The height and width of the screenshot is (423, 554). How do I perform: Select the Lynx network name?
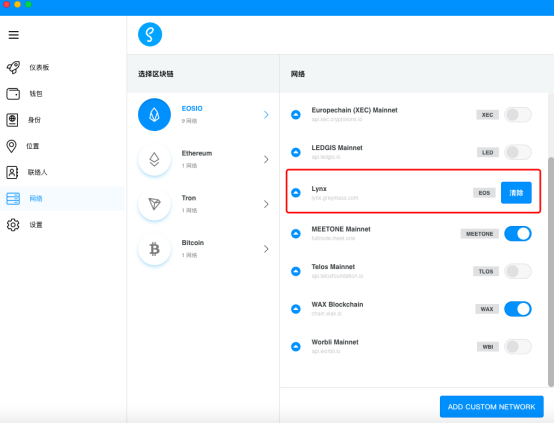pyautogui.click(x=319, y=189)
